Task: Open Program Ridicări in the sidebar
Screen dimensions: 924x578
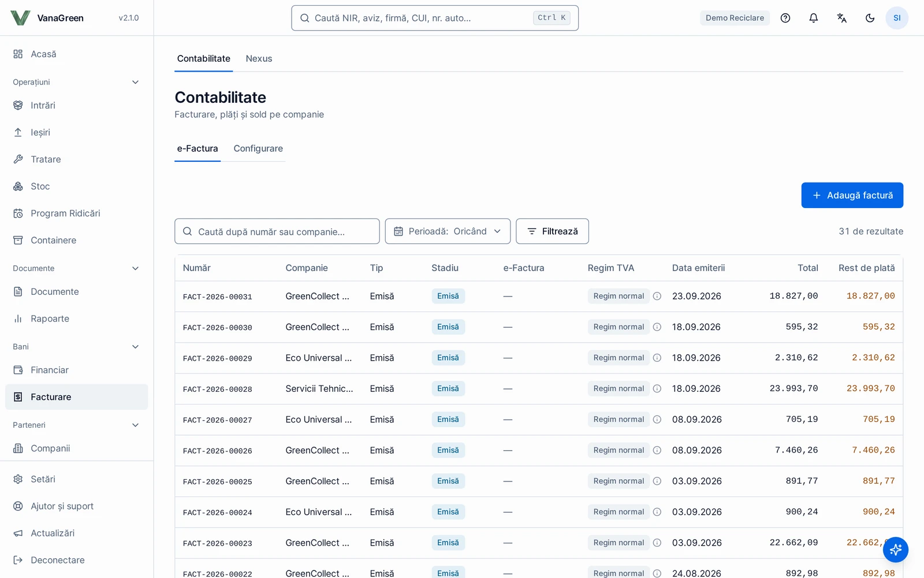Action: tap(76, 213)
